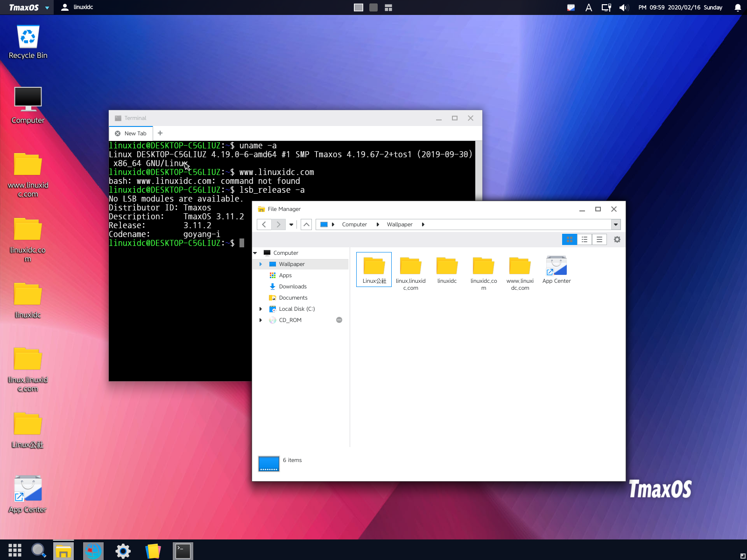Expand breadcrumb arrow after Computer

point(378,224)
